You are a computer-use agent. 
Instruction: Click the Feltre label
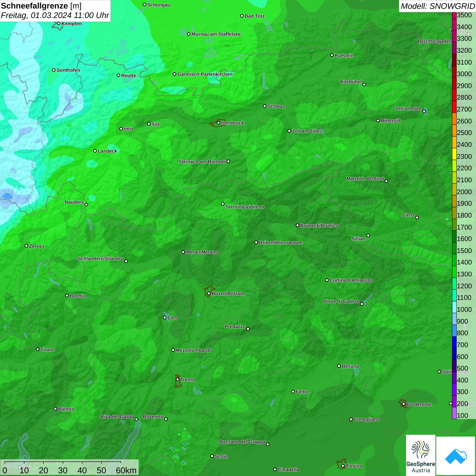[x=302, y=392]
